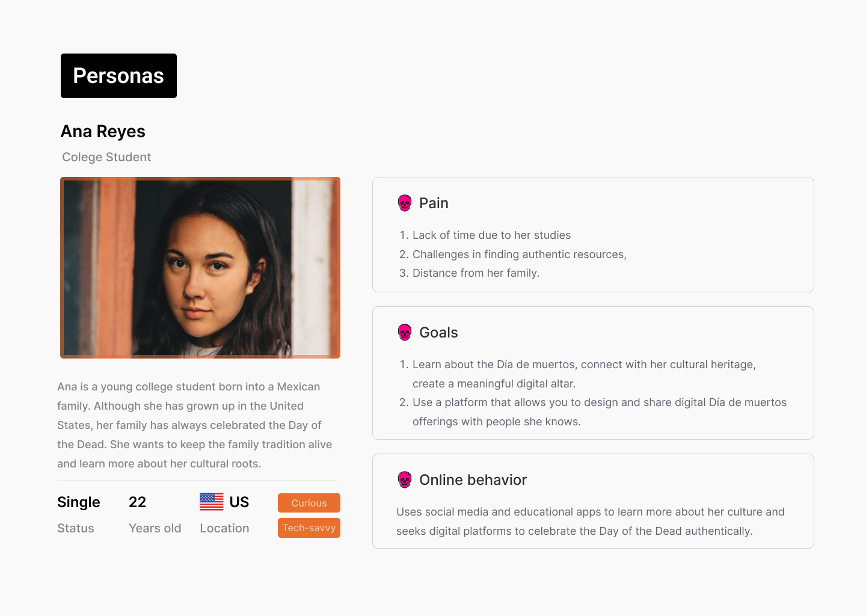Select the Online behavior heading
Viewport: 866px width, 616px height.
(x=473, y=480)
